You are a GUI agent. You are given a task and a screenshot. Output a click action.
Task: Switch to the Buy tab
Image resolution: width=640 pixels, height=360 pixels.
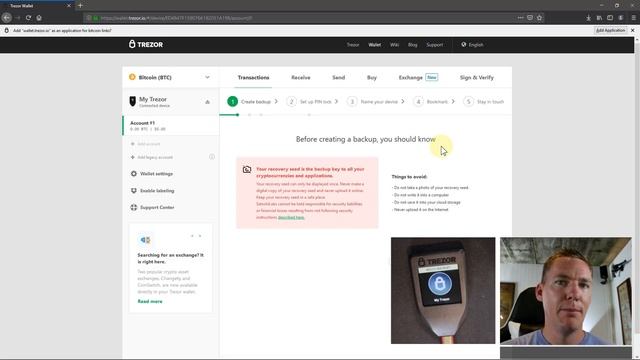pyautogui.click(x=372, y=78)
